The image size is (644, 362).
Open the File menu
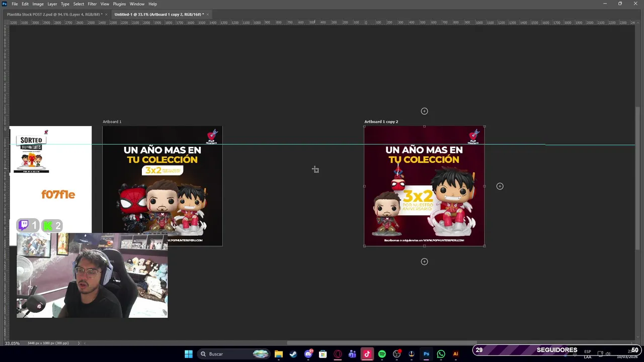click(15, 4)
